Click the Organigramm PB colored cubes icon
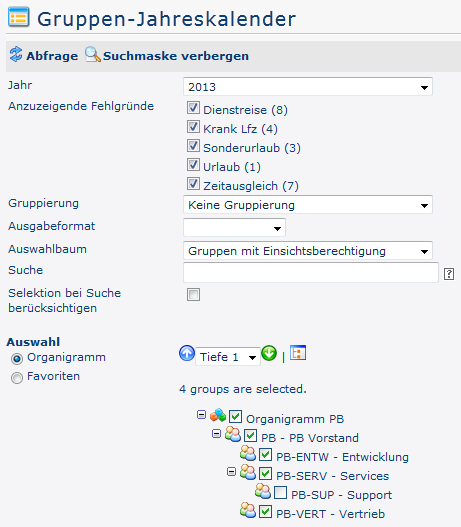Screen dimensions: 461x527 (x=218, y=415)
